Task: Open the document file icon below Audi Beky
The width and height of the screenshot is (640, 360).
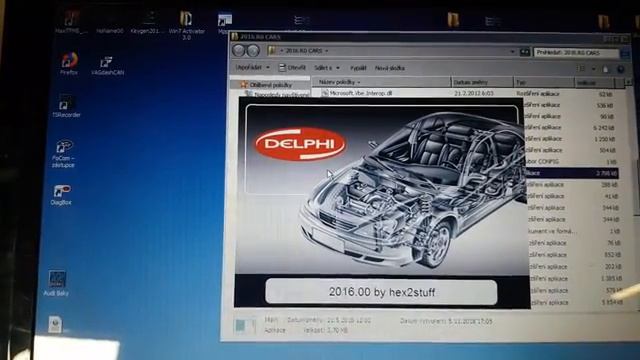Action: [55, 324]
